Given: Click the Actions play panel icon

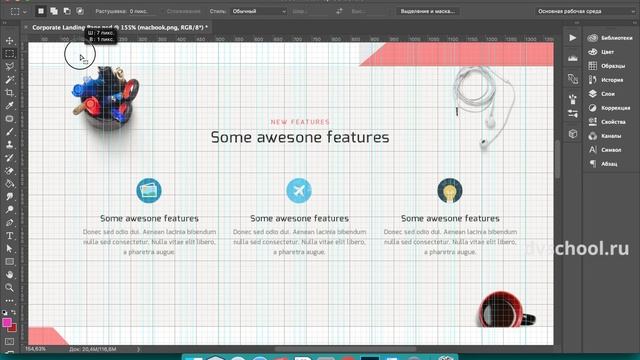Looking at the screenshot, I should tap(573, 38).
